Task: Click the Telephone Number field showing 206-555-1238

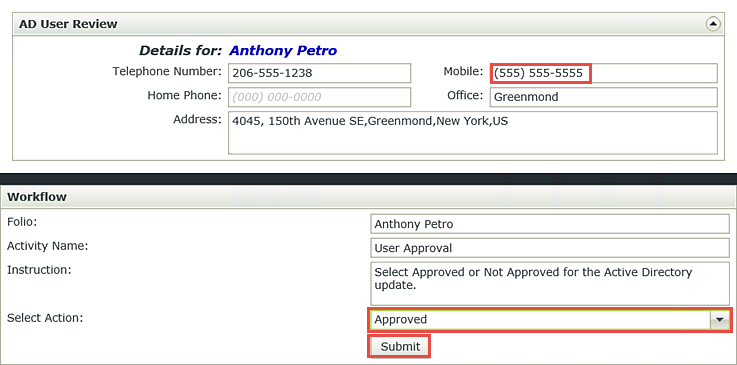Action: 320,73
